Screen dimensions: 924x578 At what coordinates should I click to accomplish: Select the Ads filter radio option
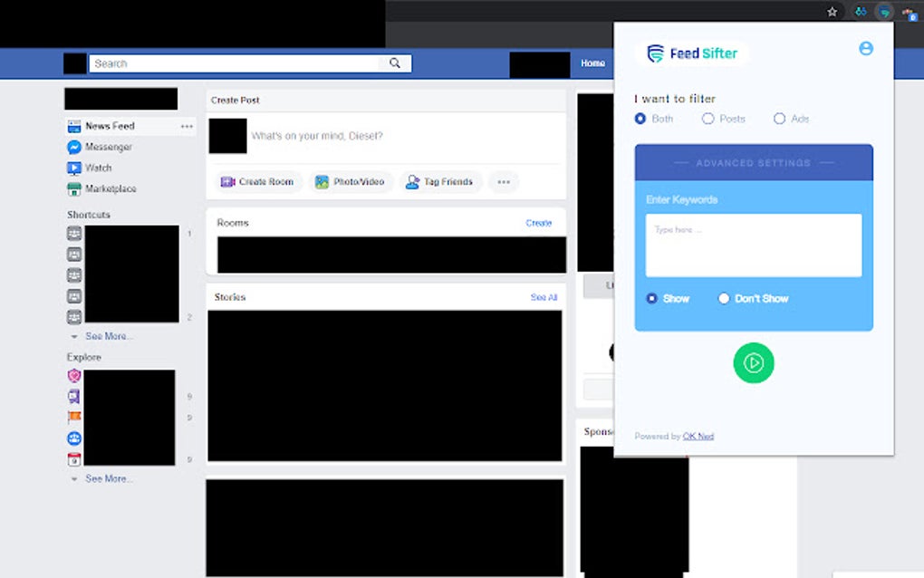(x=779, y=119)
